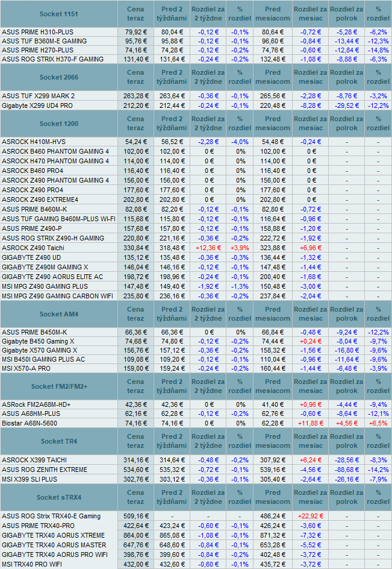Select the -88,68 € half-year cell
The width and height of the screenshot is (392, 569).
pos(346,470)
